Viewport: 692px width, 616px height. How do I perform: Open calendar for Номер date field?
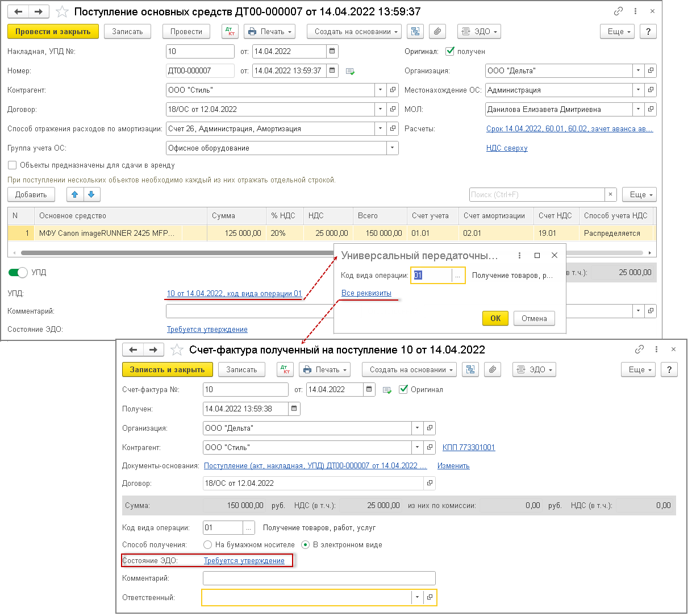pos(332,71)
